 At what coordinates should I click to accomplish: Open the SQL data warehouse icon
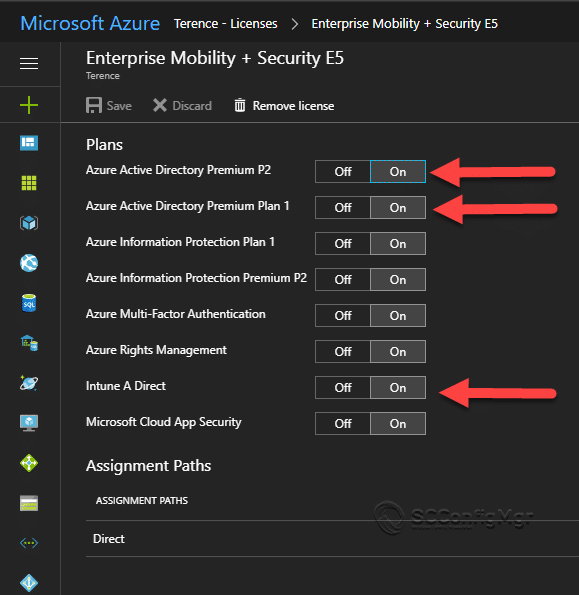click(29, 343)
